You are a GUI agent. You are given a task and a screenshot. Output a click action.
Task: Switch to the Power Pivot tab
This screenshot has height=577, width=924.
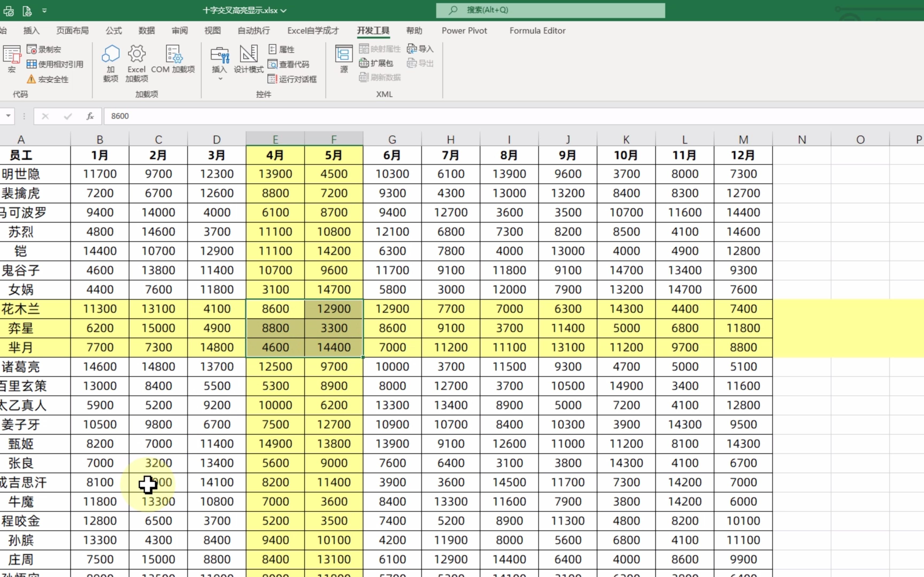[x=464, y=30]
